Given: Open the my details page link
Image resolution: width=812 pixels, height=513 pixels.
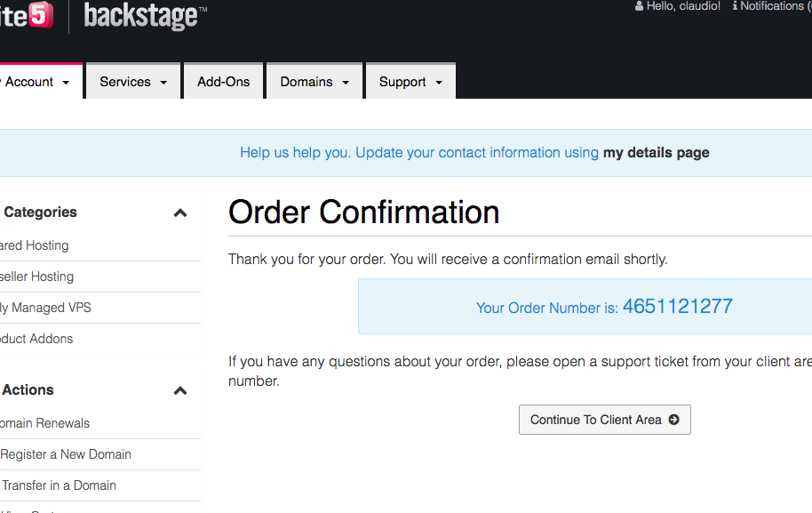Looking at the screenshot, I should pos(656,152).
